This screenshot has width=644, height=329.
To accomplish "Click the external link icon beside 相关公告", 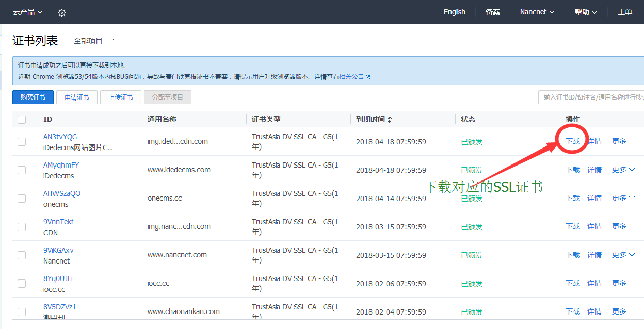I will point(368,77).
